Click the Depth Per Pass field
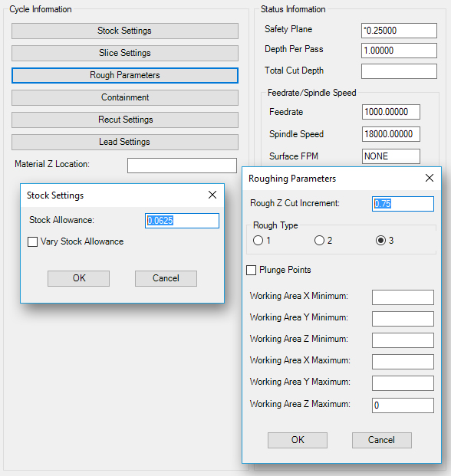 [399, 51]
